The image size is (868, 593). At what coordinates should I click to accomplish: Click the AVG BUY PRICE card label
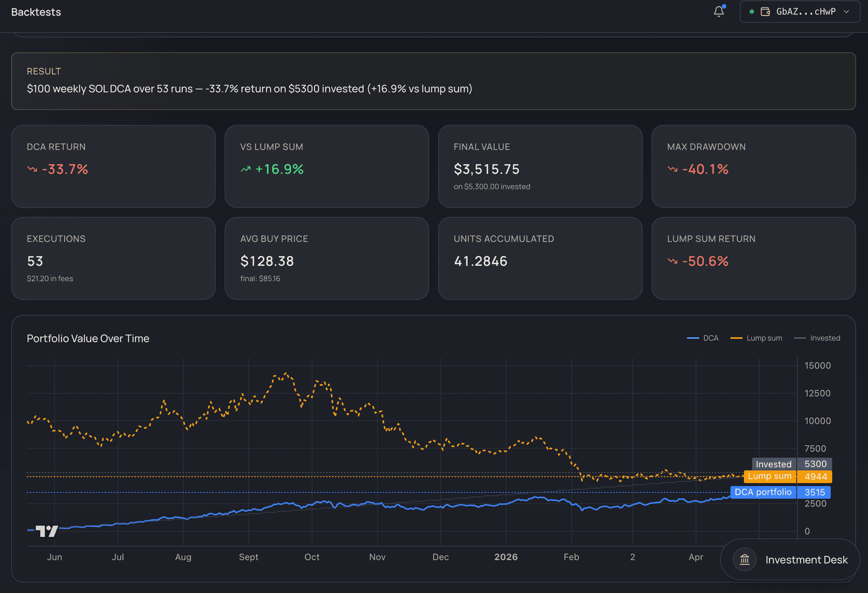(274, 239)
